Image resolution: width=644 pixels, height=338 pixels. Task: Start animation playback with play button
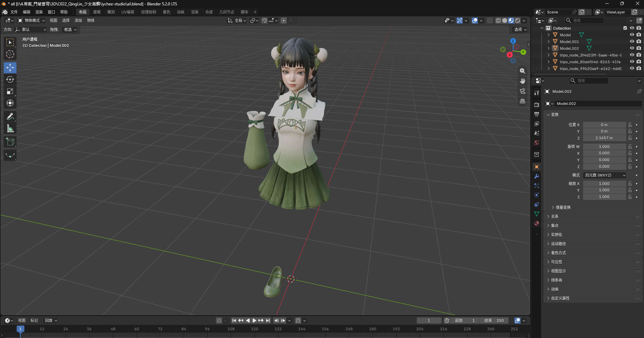[254, 321]
